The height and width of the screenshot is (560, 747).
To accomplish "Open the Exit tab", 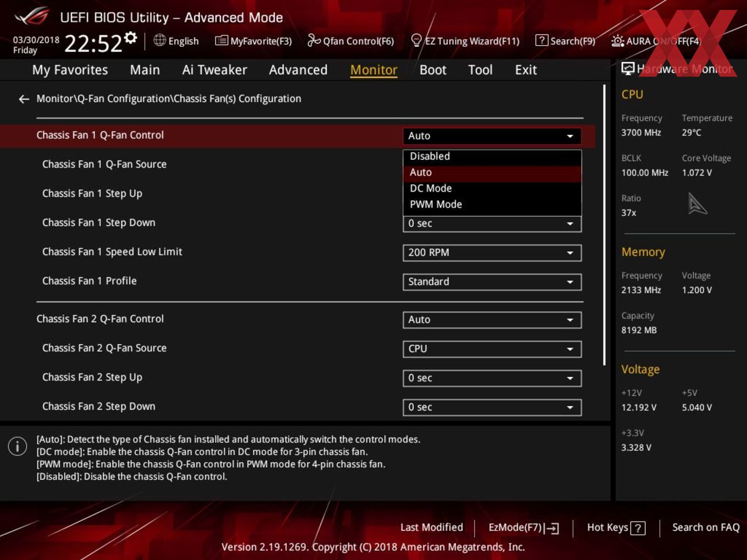I will pos(526,70).
